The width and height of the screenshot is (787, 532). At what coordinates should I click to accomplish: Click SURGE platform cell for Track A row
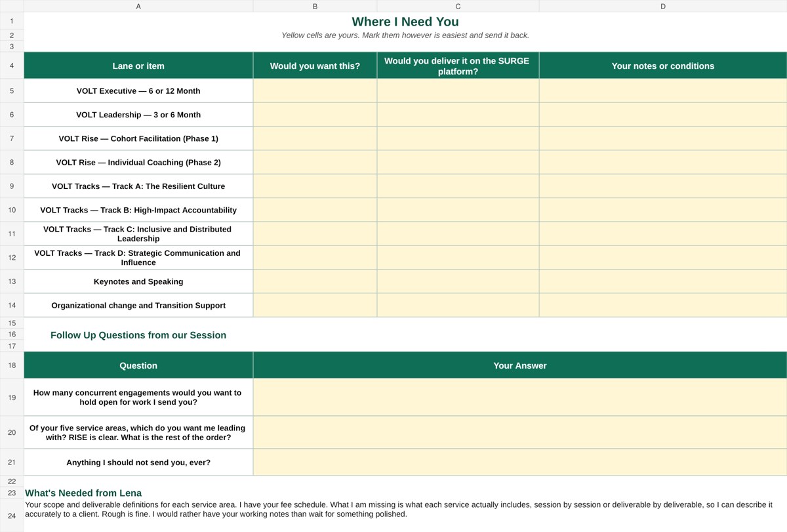click(x=458, y=186)
